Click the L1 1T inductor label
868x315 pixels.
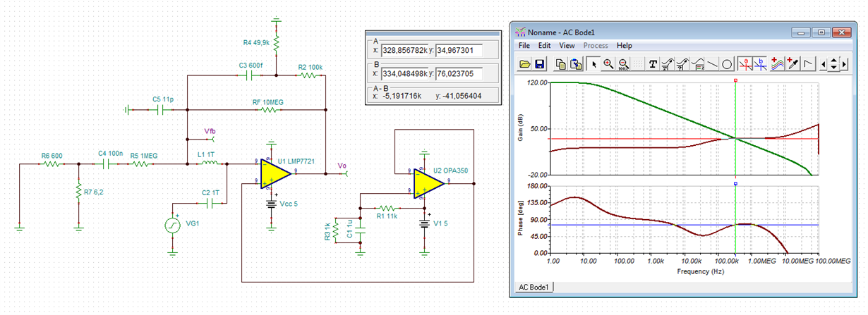(207, 154)
